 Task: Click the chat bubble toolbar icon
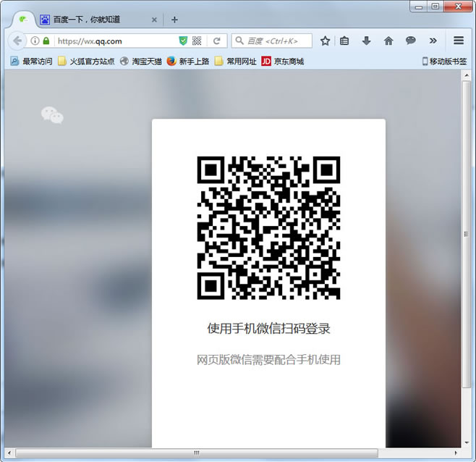pos(411,41)
